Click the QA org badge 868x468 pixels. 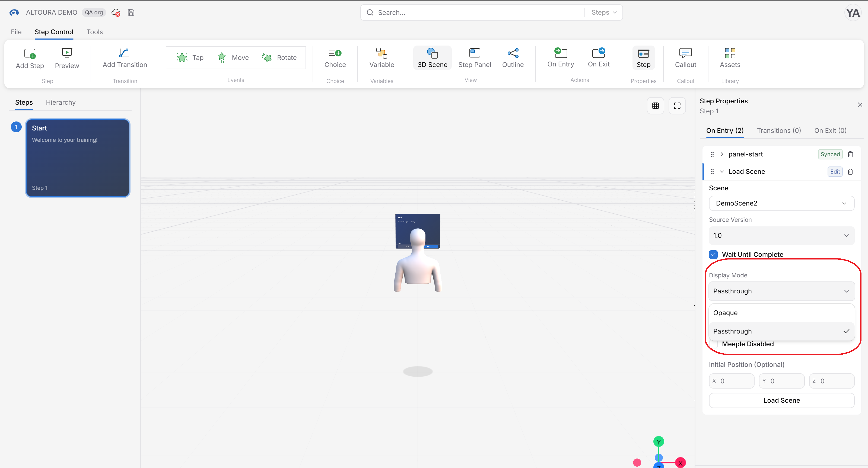point(94,12)
